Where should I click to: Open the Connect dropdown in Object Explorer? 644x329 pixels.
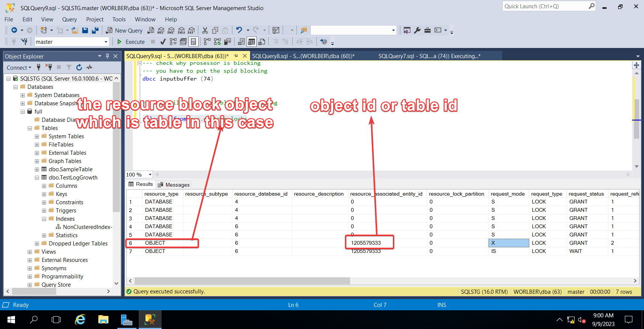coord(19,67)
